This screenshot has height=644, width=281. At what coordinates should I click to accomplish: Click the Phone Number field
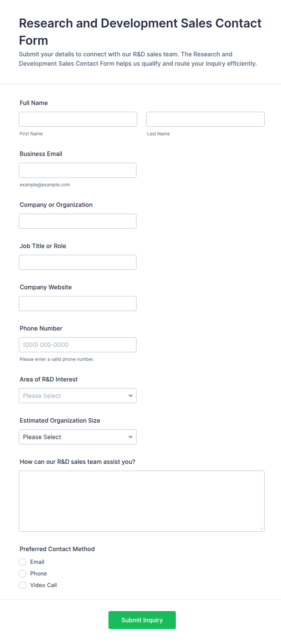pyautogui.click(x=78, y=345)
